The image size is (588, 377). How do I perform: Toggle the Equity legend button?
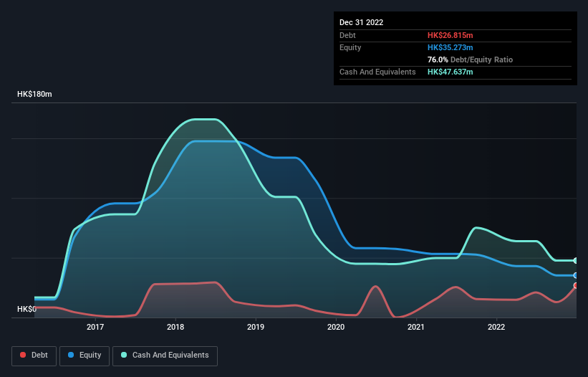pyautogui.click(x=85, y=355)
